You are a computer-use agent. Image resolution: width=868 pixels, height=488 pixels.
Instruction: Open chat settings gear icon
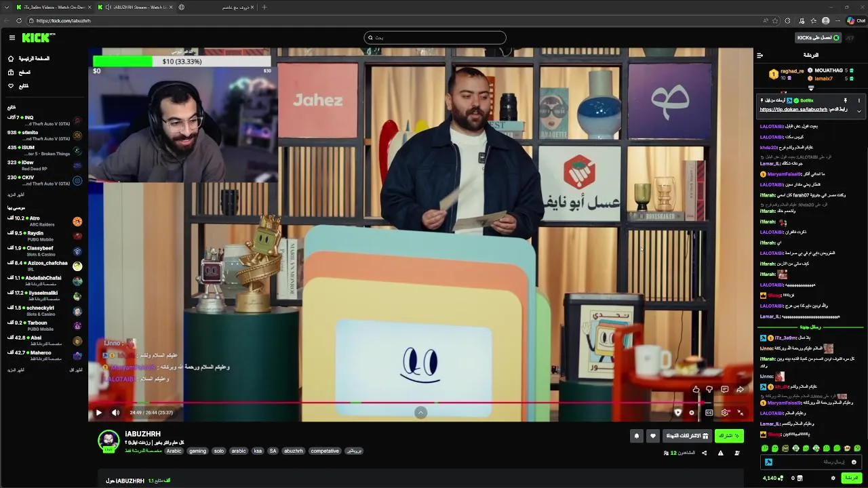click(x=833, y=479)
